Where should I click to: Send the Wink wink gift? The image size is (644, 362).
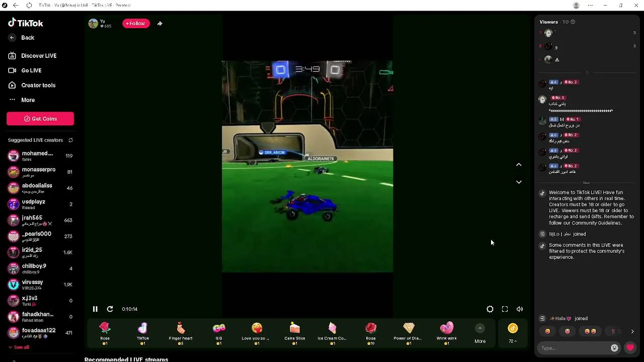tap(447, 333)
